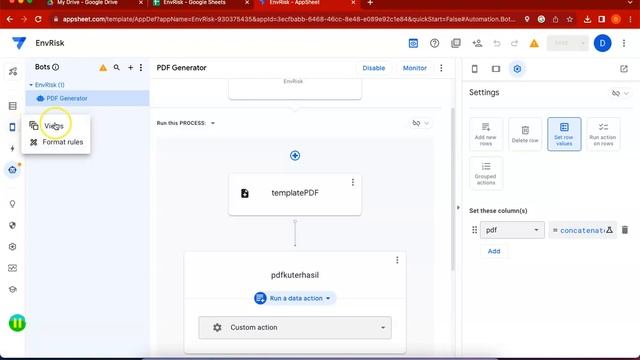Screen dimensions: 640x360
Task: Delete the pdf column assignment with trash icon
Action: pyautogui.click(x=624, y=230)
